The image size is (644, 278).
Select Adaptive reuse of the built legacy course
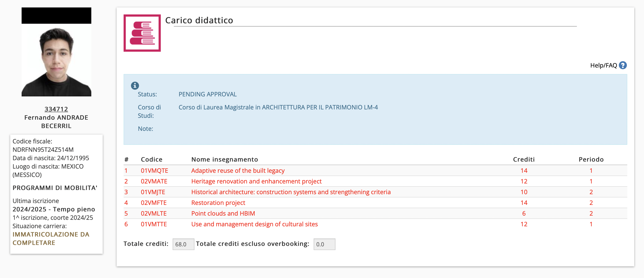238,171
